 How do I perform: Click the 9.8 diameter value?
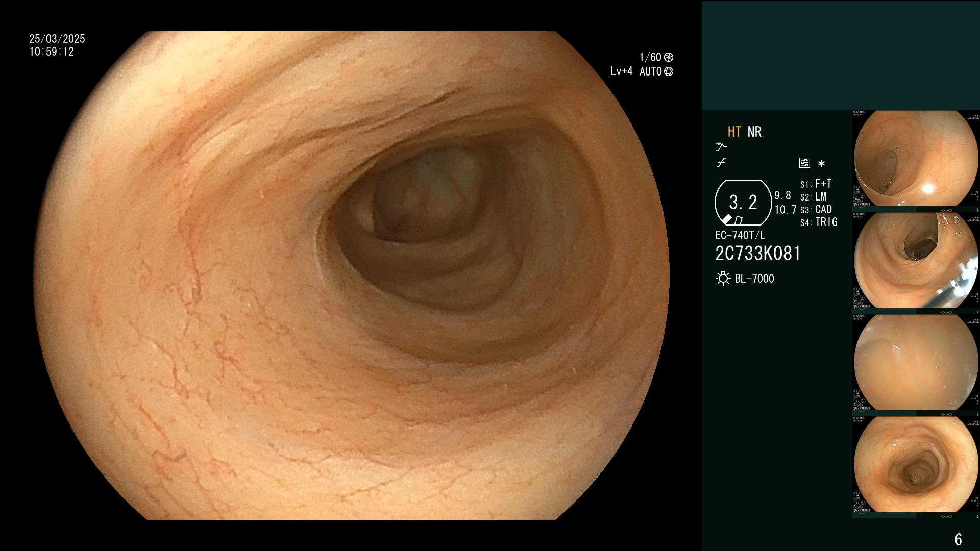point(782,195)
